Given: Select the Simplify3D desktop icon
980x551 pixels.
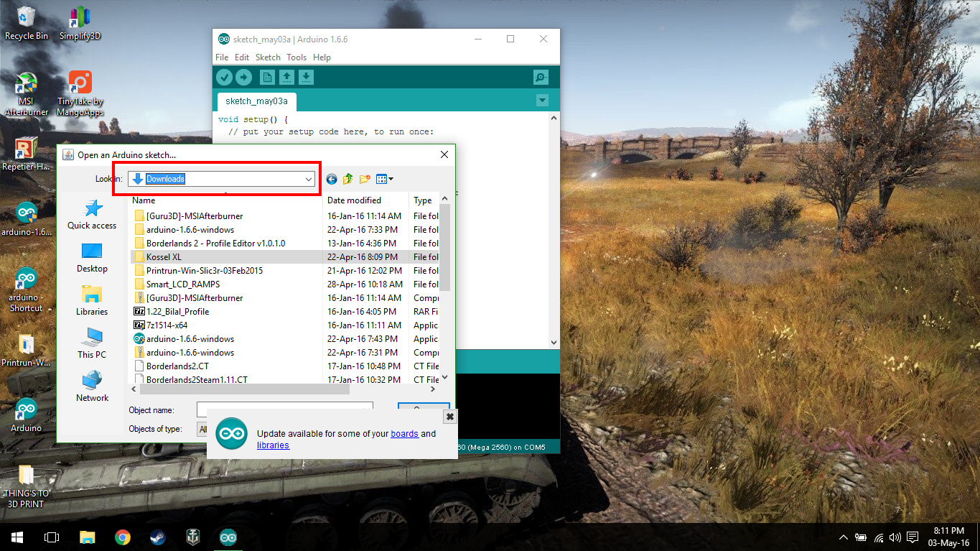Looking at the screenshot, I should coord(80,23).
